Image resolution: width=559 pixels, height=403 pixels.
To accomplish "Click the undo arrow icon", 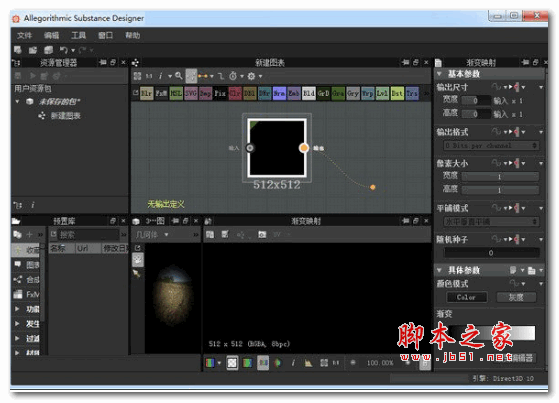I will point(64,50).
